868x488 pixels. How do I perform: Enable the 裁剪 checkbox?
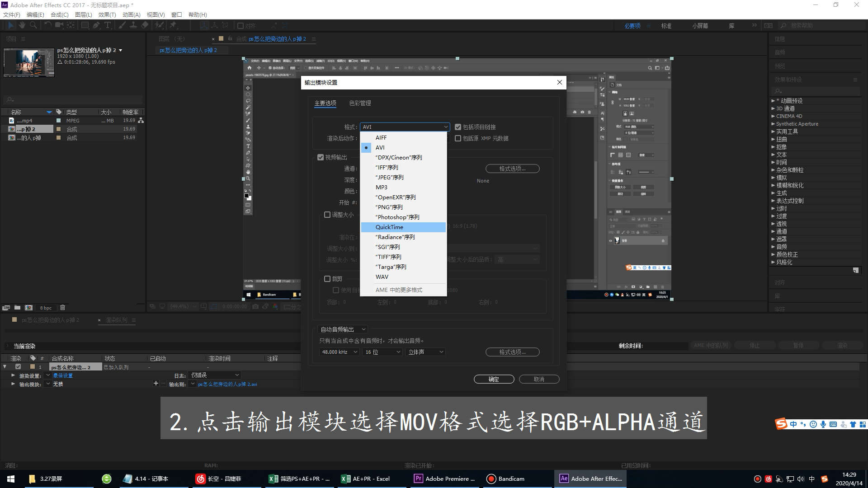[x=327, y=279]
